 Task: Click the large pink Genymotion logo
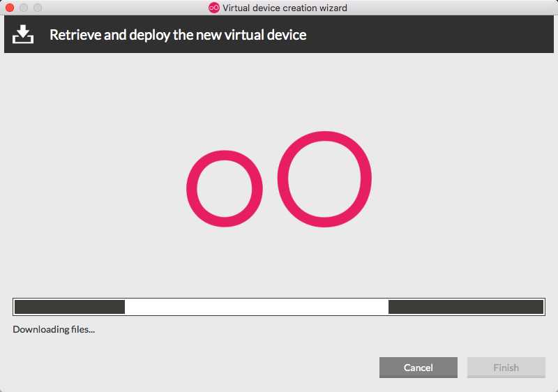279,179
